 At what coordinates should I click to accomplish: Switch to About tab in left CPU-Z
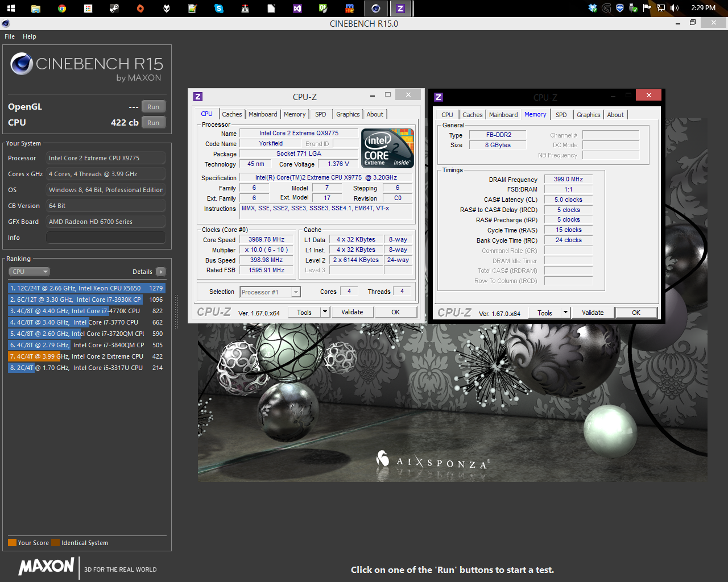coord(375,114)
